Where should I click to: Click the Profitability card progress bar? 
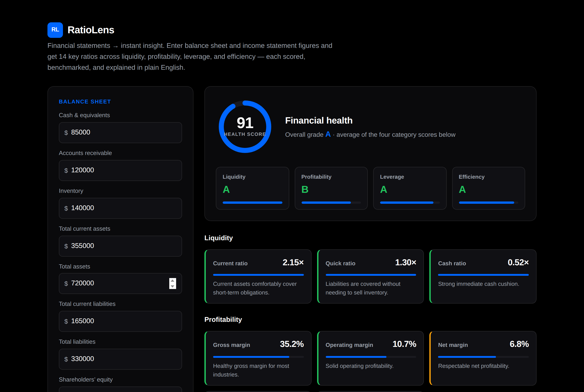tap(331, 203)
